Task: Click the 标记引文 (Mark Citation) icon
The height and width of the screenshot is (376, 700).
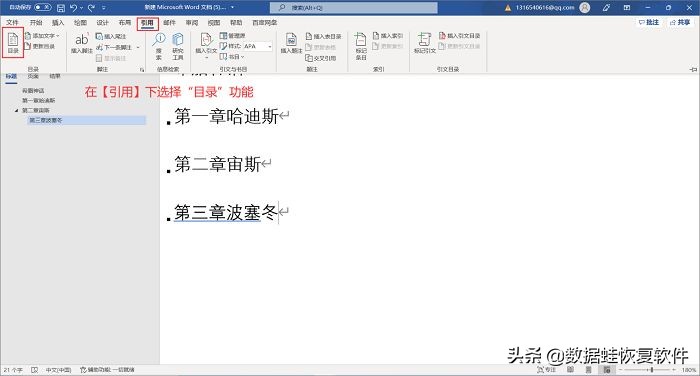Action: (x=424, y=43)
